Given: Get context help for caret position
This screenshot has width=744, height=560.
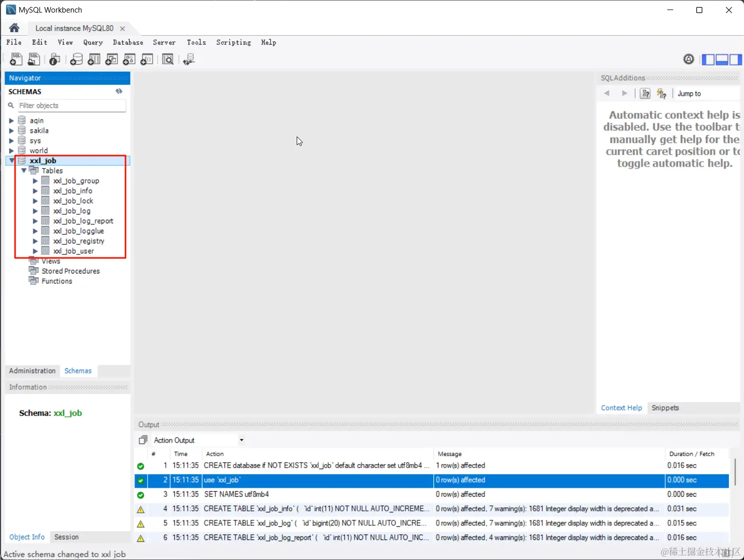Looking at the screenshot, I should (x=646, y=93).
